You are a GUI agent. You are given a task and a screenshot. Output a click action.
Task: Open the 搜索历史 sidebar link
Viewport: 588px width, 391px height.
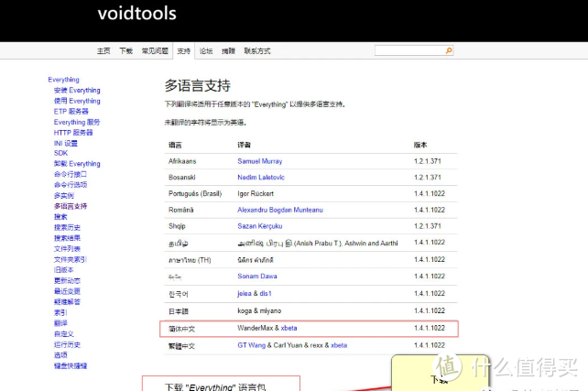point(67,228)
